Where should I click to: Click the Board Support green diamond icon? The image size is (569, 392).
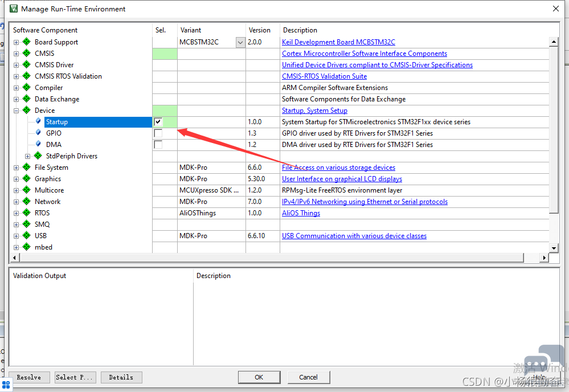[x=27, y=42]
